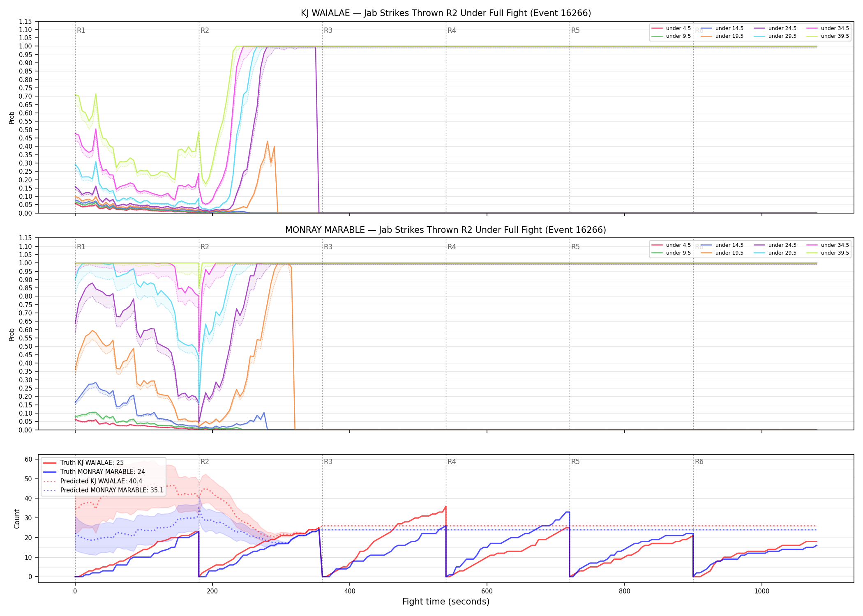Screen dimensions: 863x616
Task: Click the R4 round marker in the bottom count chart
Action: tap(452, 462)
